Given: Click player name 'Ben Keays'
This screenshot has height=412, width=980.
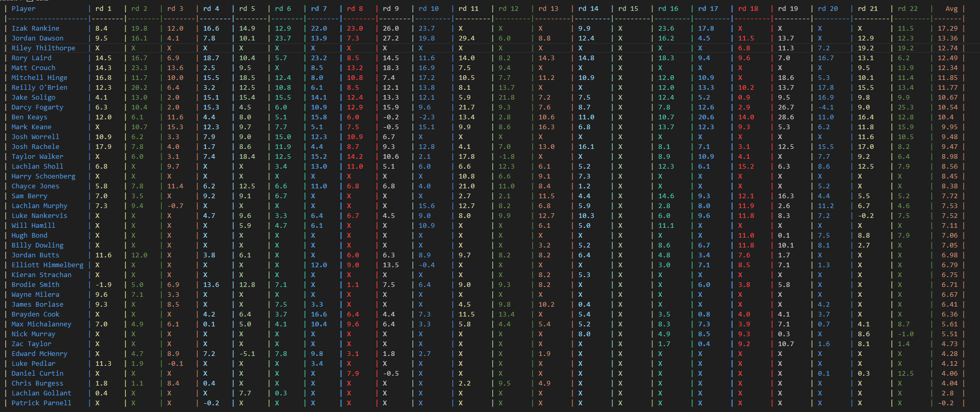Looking at the screenshot, I should (30, 117).
